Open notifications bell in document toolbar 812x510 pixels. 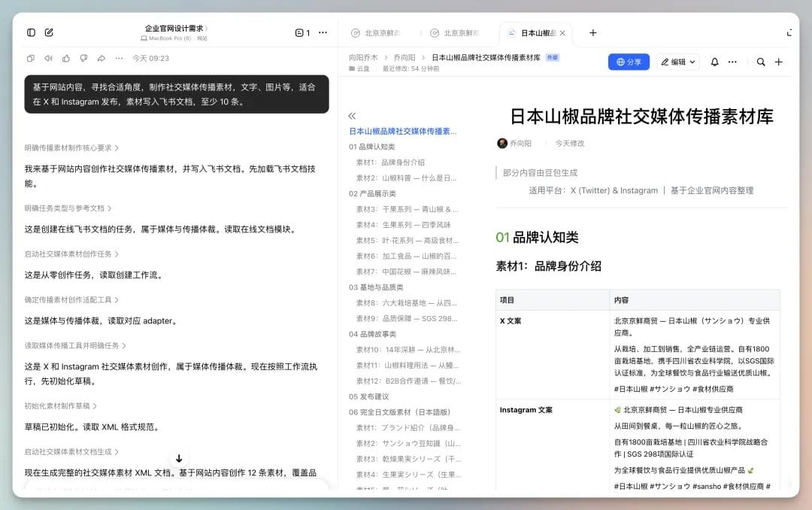715,62
